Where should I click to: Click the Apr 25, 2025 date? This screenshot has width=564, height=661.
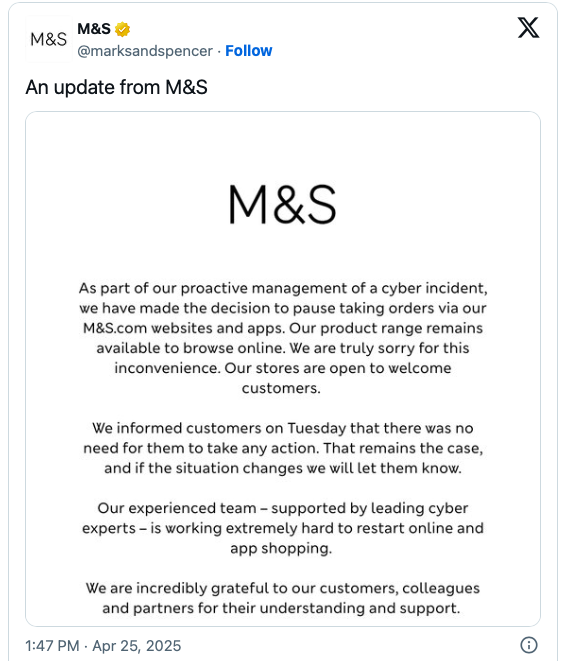click(137, 645)
